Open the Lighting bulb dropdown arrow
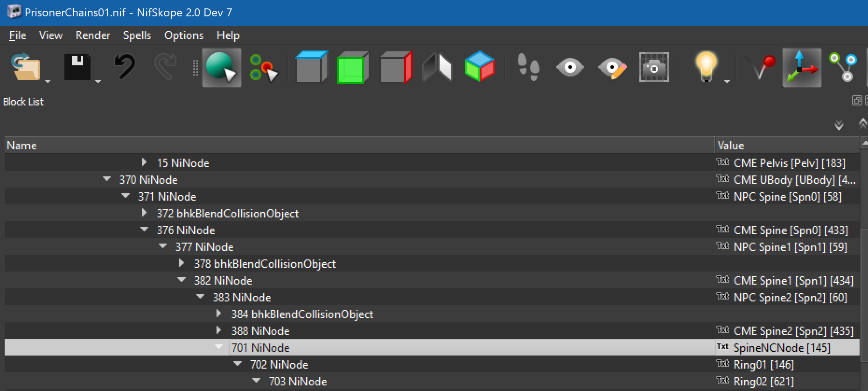Image resolution: width=868 pixels, height=391 pixels. (x=727, y=82)
